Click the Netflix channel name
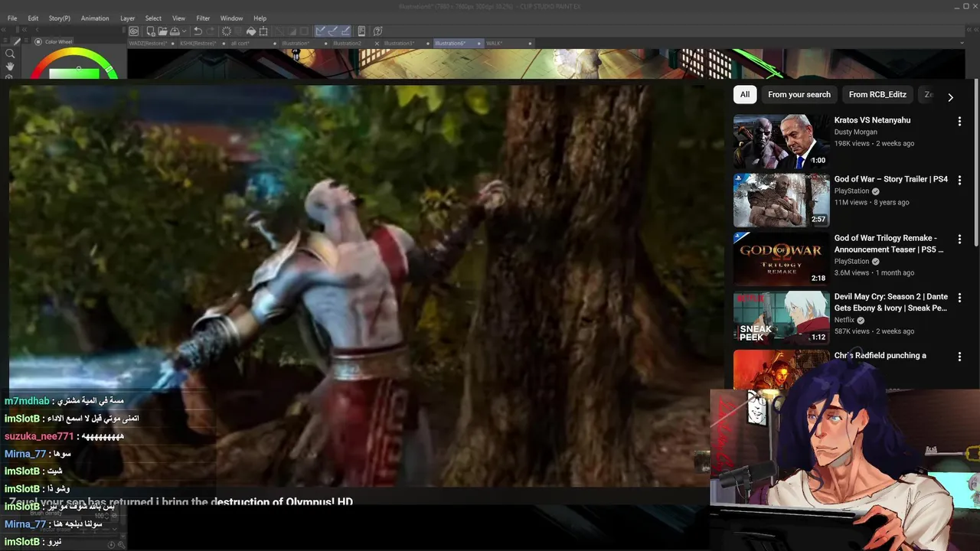The height and width of the screenshot is (551, 980). [844, 320]
